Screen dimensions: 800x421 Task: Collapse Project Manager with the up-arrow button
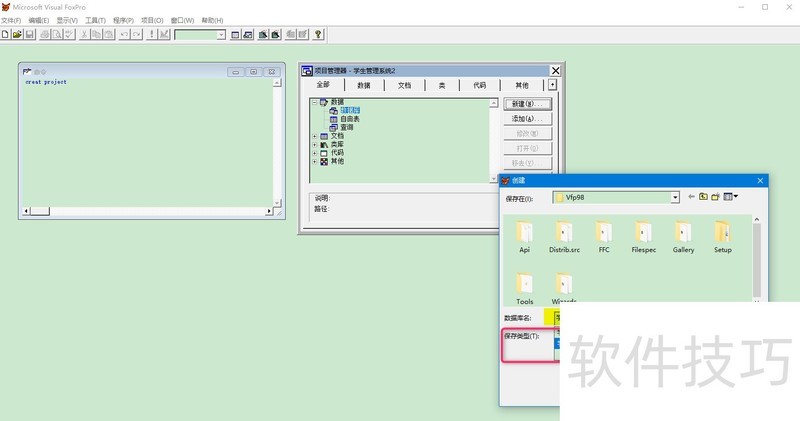[x=553, y=85]
